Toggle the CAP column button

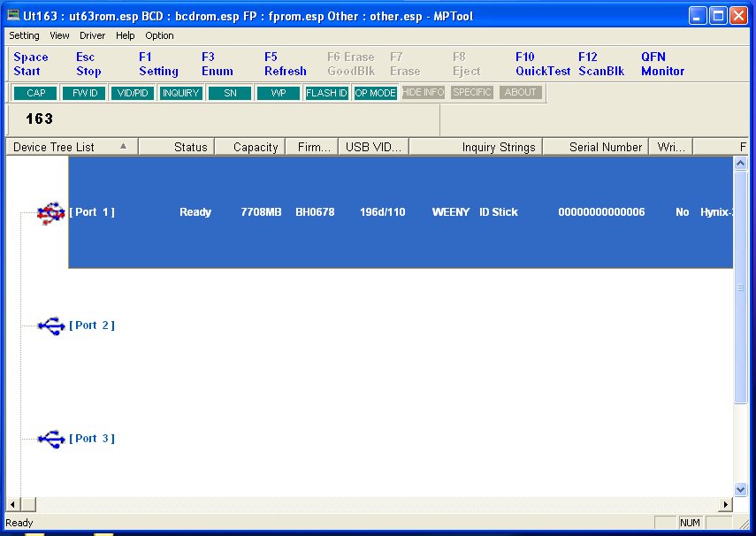click(x=35, y=93)
